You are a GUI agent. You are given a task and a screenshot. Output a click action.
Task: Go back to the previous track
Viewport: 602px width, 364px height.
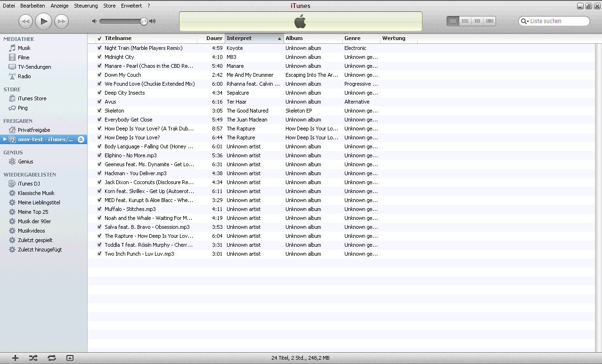25,21
